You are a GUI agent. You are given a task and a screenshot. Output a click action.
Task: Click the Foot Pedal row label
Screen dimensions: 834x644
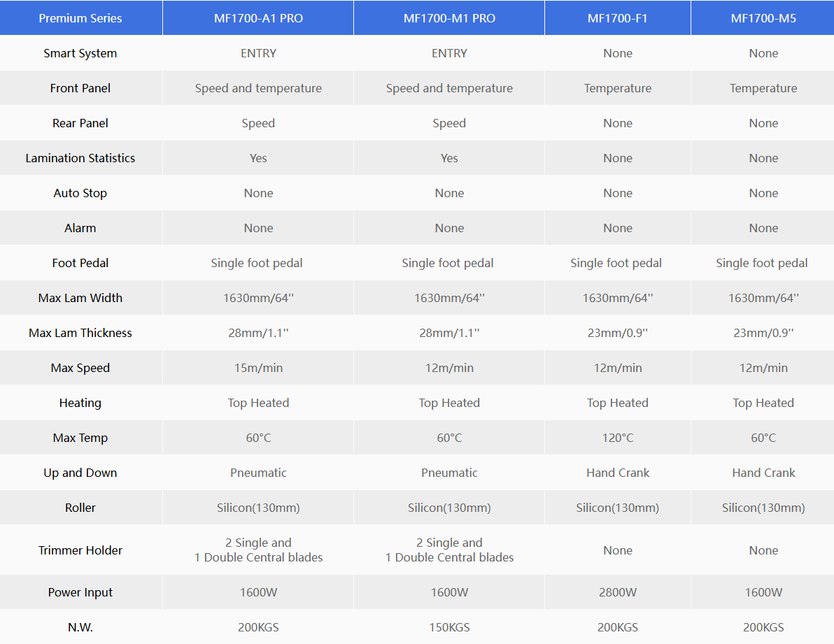click(x=80, y=263)
